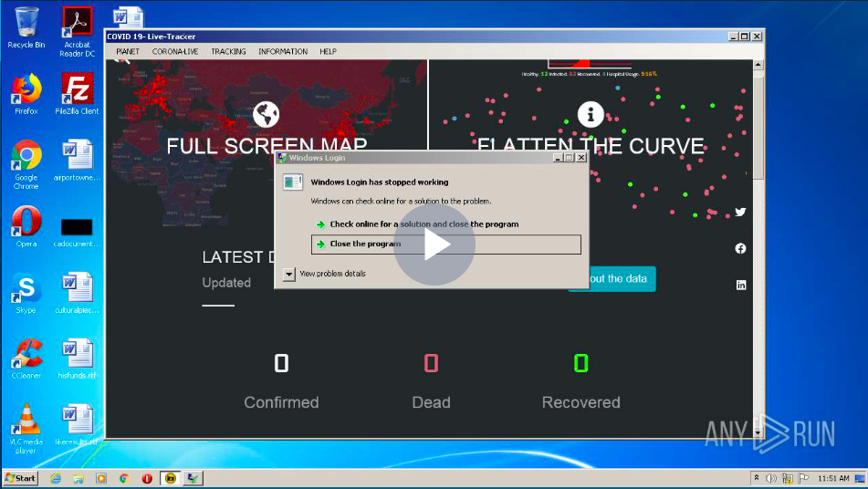The height and width of the screenshot is (489, 868).
Task: Open the FileZilla Client desktop shortcut
Action: coord(77,93)
